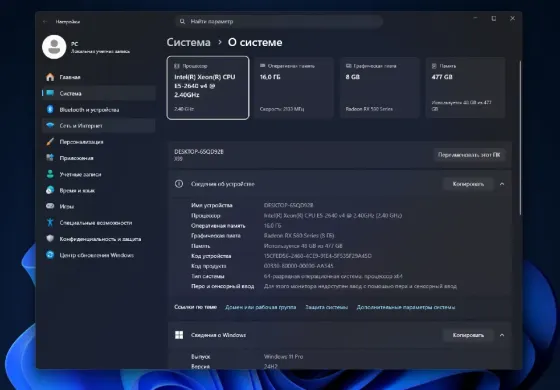Screen dimensions: 560x390
Task: Click the network Wi-Fi icon in sidebar
Action: click(x=50, y=125)
